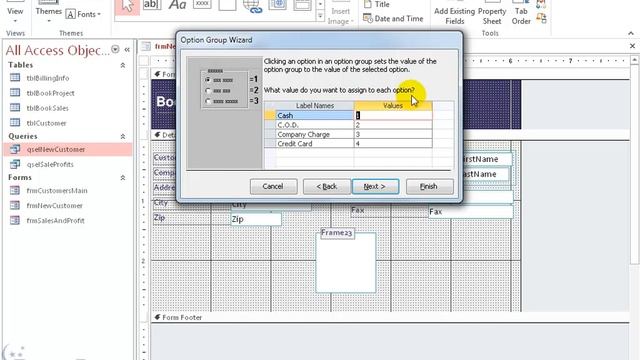The height and width of the screenshot is (360, 640).
Task: Pick the Label control (Aa) in the ribbon
Action: click(x=177, y=6)
